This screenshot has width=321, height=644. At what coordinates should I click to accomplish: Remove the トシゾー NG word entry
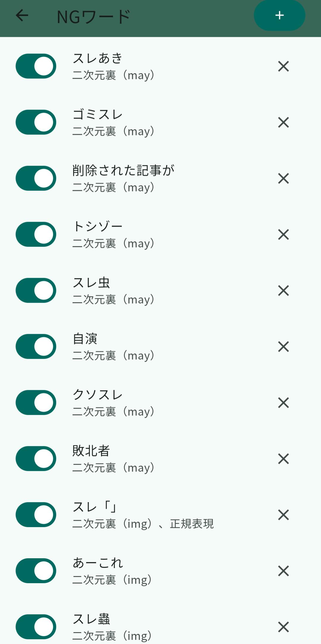pos(283,234)
